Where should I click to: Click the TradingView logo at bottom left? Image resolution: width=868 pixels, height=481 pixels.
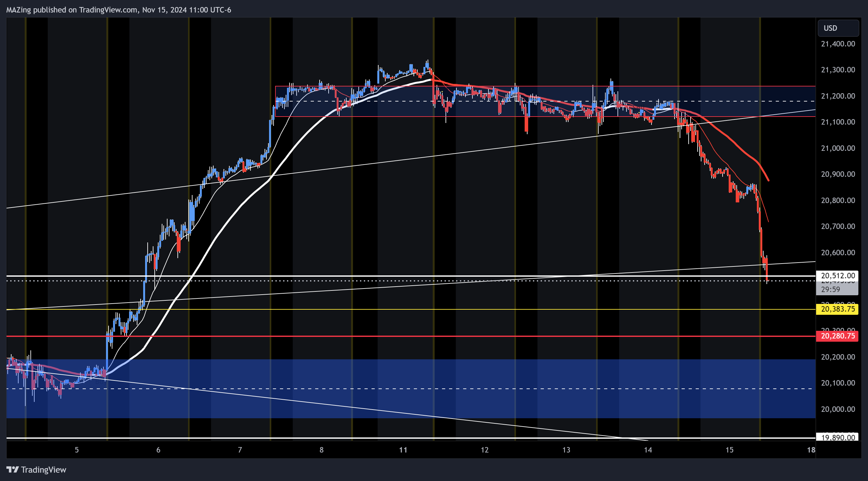tap(37, 469)
